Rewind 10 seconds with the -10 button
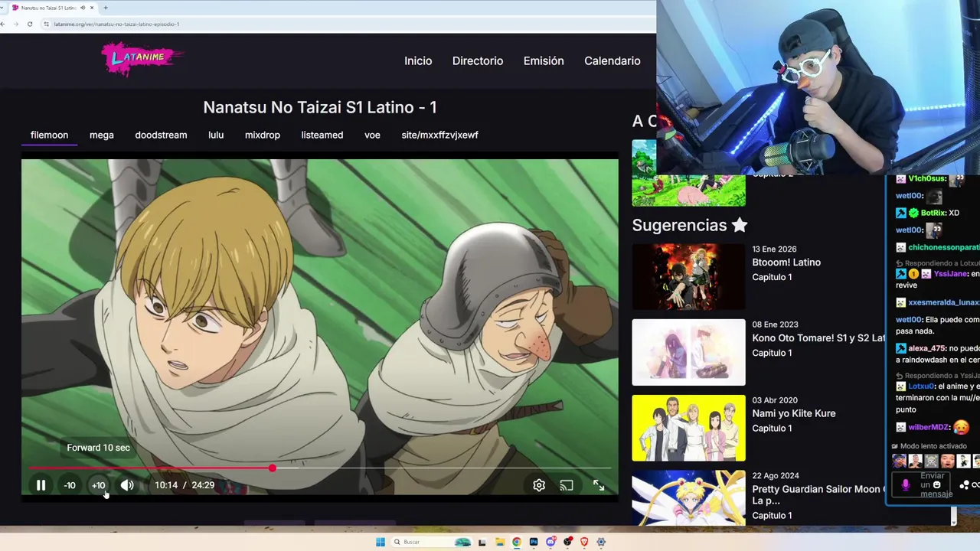The height and width of the screenshot is (551, 980). pos(70,485)
